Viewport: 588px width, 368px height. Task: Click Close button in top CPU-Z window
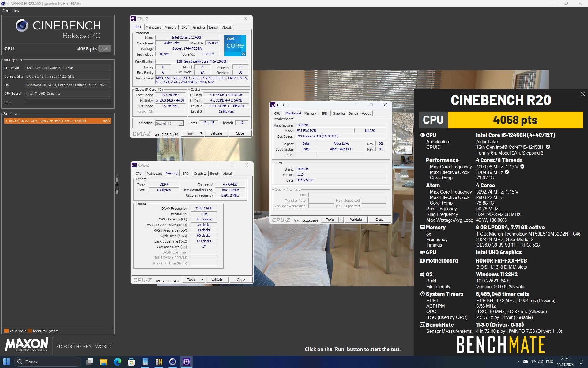[240, 133]
